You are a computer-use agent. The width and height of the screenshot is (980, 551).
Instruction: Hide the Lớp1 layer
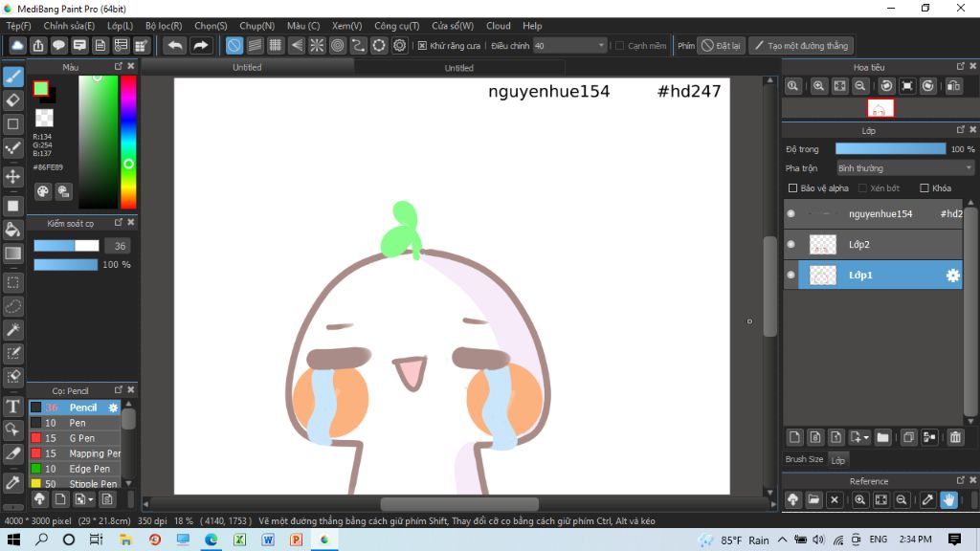(791, 275)
